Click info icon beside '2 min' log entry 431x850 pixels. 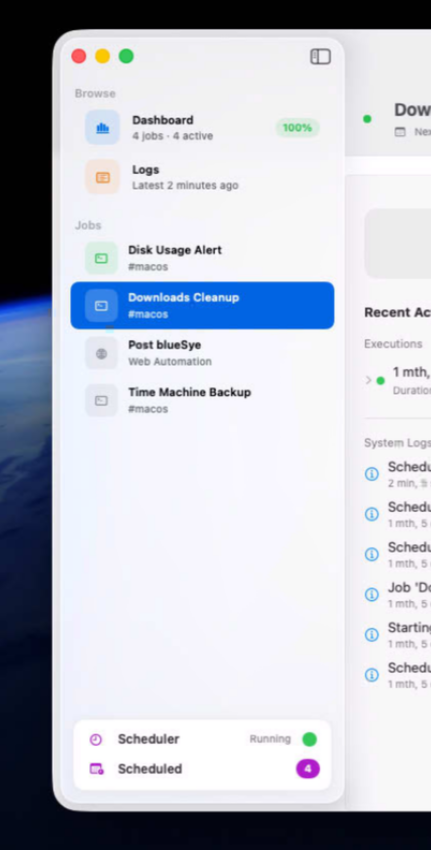(371, 474)
